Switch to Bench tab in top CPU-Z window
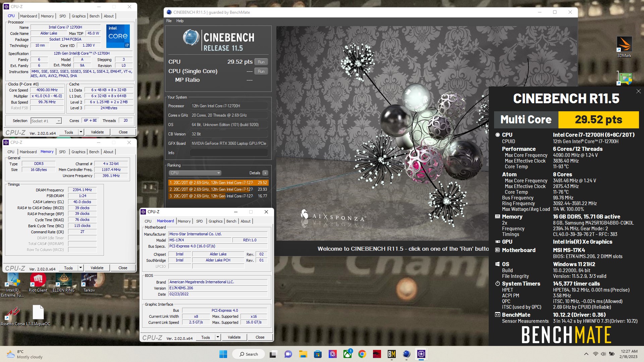The image size is (644, 362). [95, 16]
